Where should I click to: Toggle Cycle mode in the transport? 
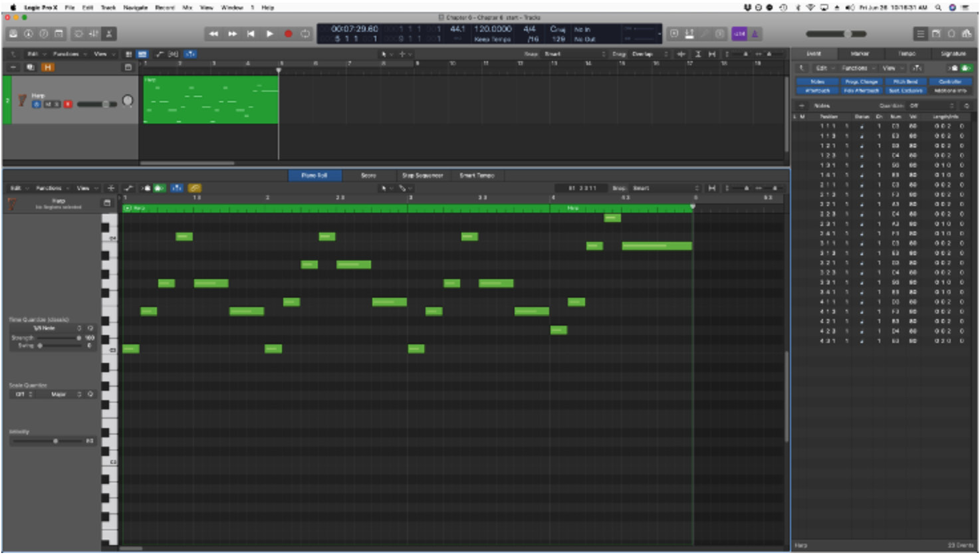coord(306,34)
